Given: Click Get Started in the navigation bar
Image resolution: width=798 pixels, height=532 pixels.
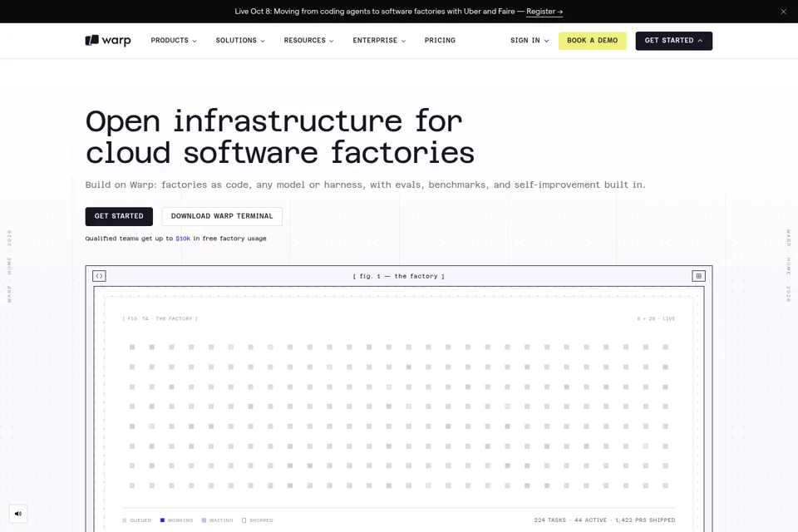Looking at the screenshot, I should pyautogui.click(x=674, y=41).
